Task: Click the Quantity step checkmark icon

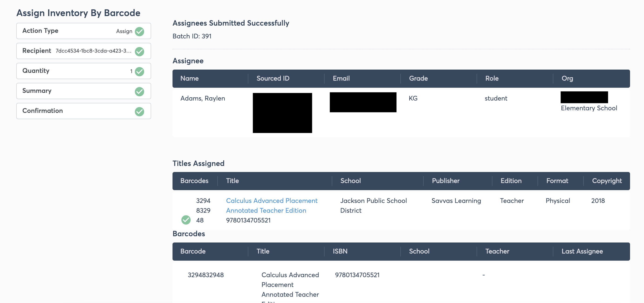Action: coord(139,71)
